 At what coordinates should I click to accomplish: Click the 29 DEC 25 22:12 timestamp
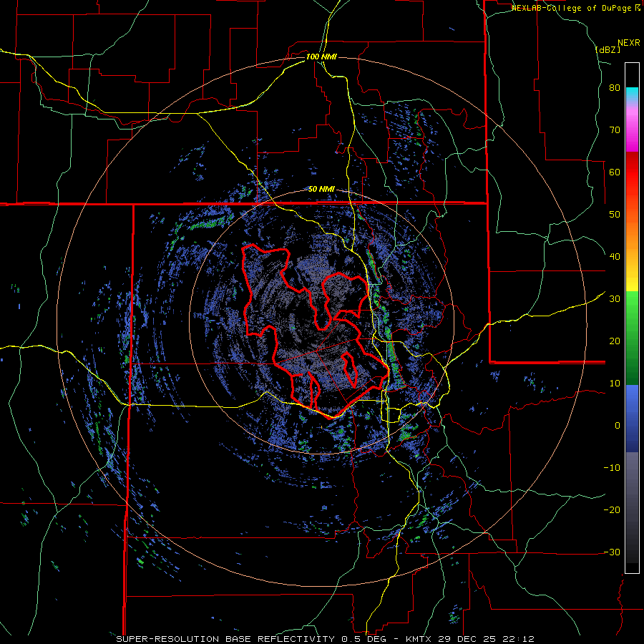click(486, 639)
